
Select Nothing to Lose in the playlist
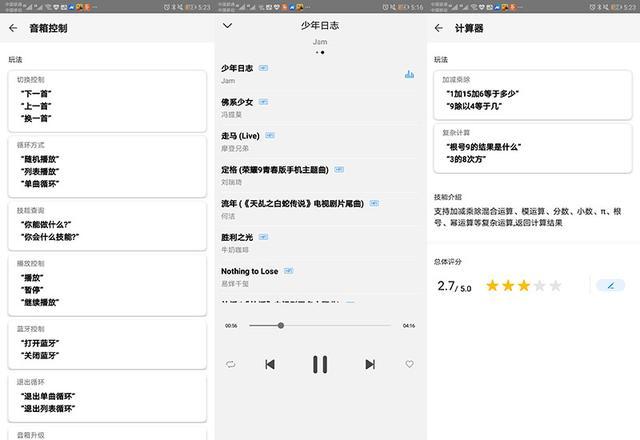(x=249, y=271)
